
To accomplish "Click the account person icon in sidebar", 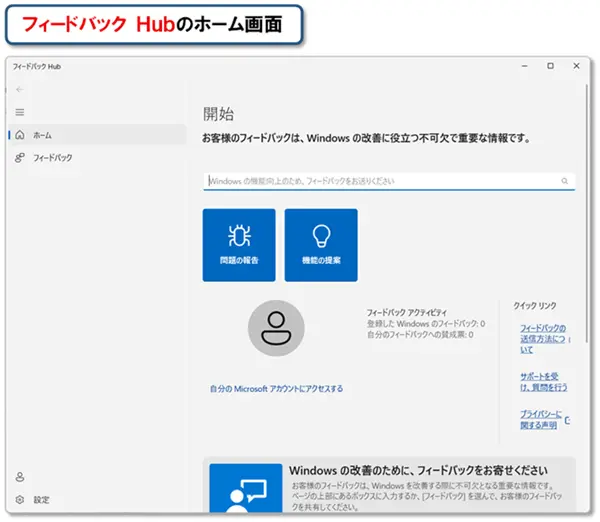I will (20, 477).
